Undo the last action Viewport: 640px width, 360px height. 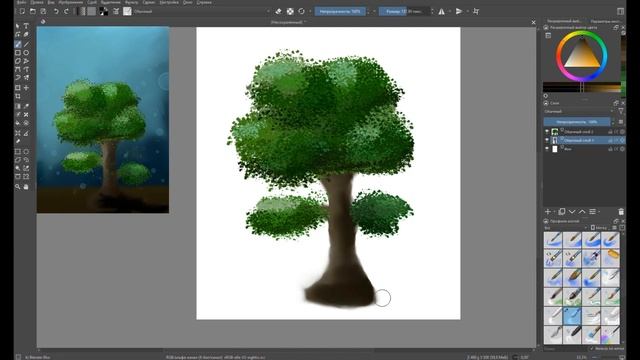click(56, 11)
